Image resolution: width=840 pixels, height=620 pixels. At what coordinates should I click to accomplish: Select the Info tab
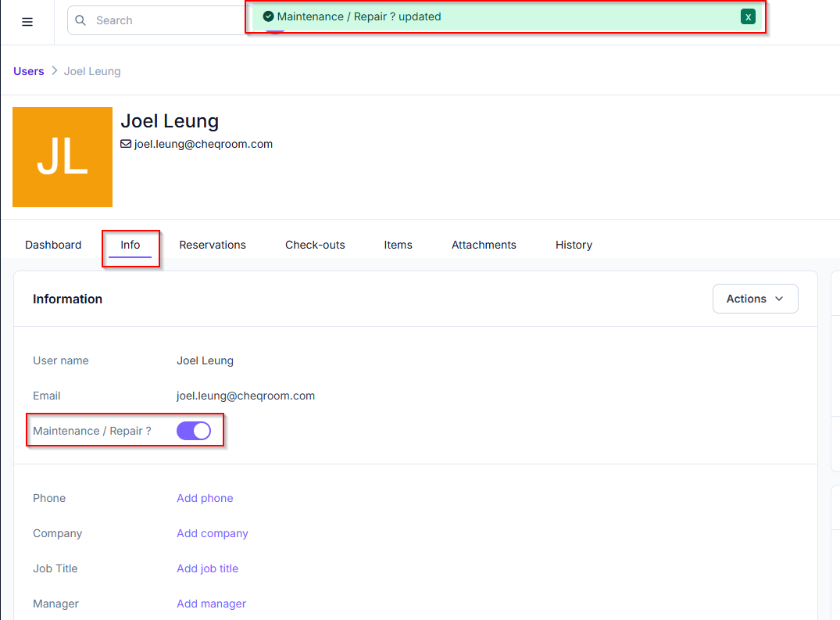[x=130, y=245]
